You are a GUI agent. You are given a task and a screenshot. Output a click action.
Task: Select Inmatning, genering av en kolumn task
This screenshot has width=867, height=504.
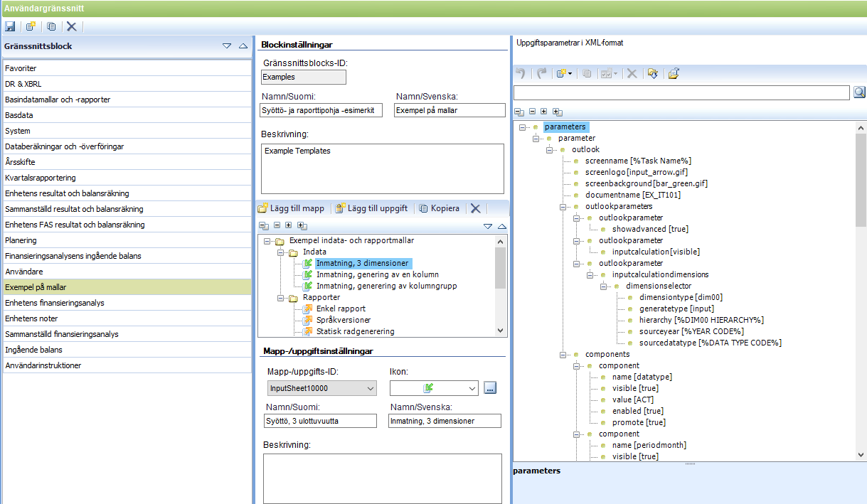coord(377,274)
